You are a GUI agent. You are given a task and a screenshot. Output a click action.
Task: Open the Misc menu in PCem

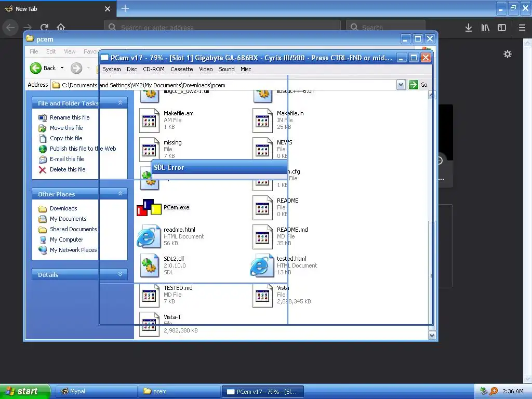point(246,69)
